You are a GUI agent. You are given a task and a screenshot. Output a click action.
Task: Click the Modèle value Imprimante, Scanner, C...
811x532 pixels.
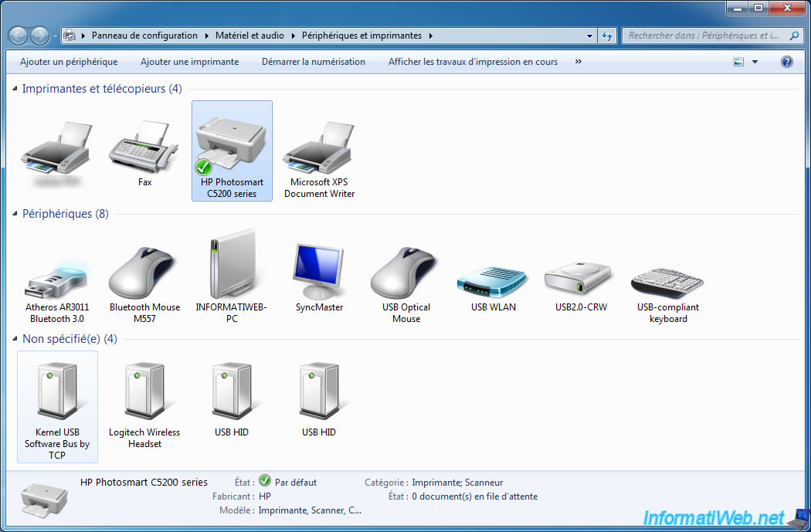pos(310,510)
